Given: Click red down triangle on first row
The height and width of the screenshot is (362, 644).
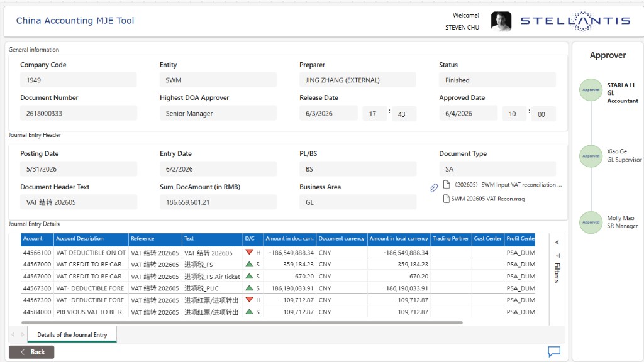Looking at the screenshot, I should coord(249,252).
